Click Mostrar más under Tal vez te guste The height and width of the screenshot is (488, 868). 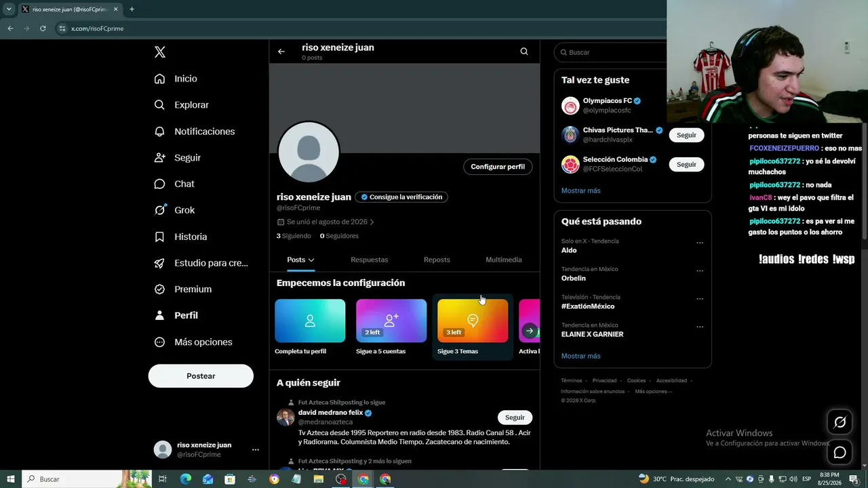[581, 190]
